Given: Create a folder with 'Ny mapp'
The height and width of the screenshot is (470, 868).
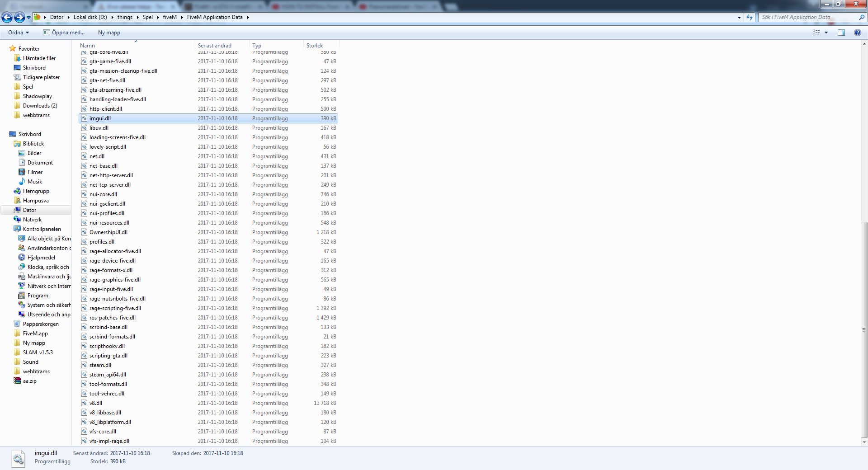Looking at the screenshot, I should (x=109, y=33).
